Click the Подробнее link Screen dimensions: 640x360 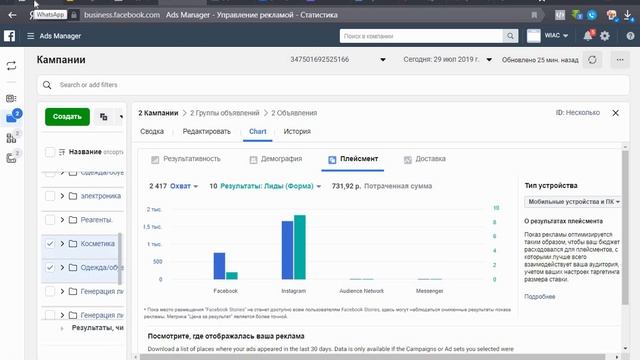[x=540, y=297]
